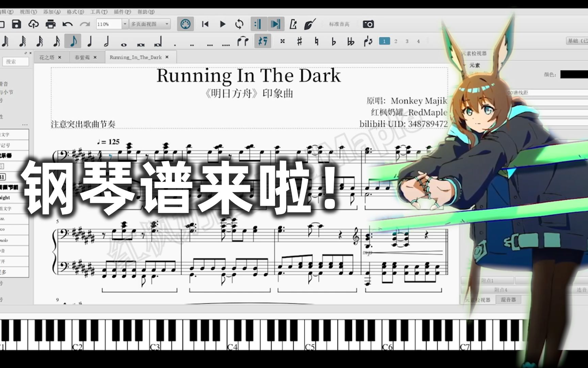Viewport: 588px width, 368px height.
Task: Toggle pan score during playback
Action: click(x=276, y=24)
